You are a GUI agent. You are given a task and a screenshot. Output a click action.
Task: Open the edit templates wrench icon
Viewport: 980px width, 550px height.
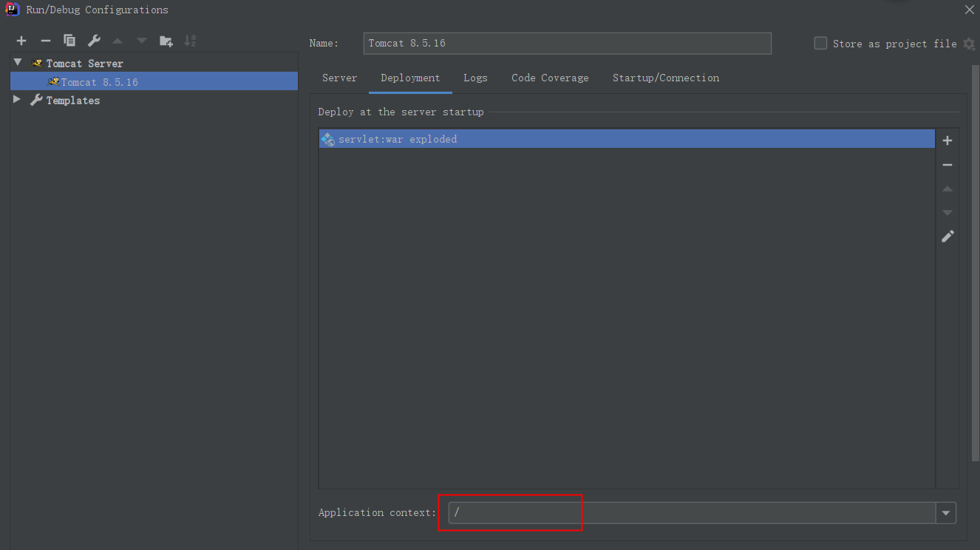click(x=93, y=41)
